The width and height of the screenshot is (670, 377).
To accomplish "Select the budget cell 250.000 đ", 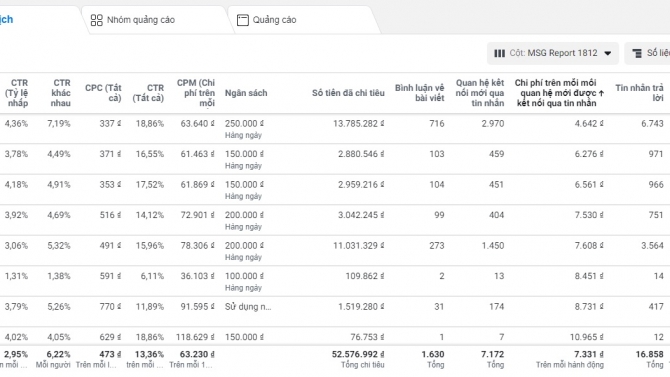I will (244, 124).
